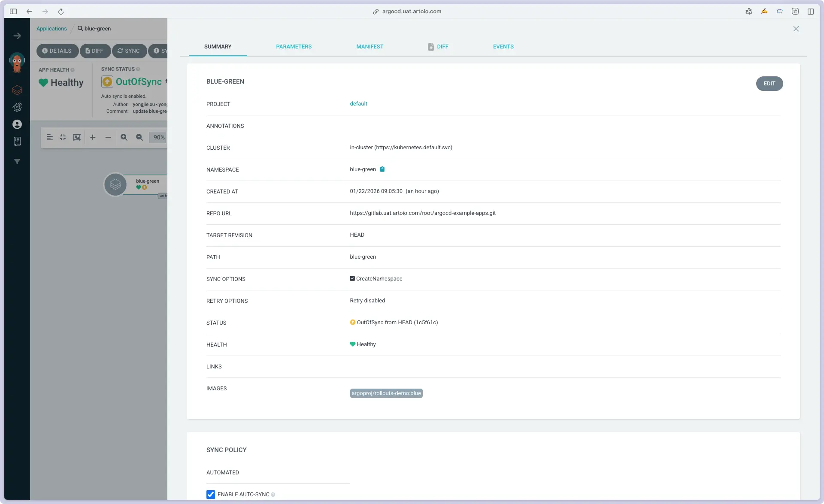This screenshot has width=824, height=504.
Task: Open User Info icon in sidebar
Action: [17, 124]
